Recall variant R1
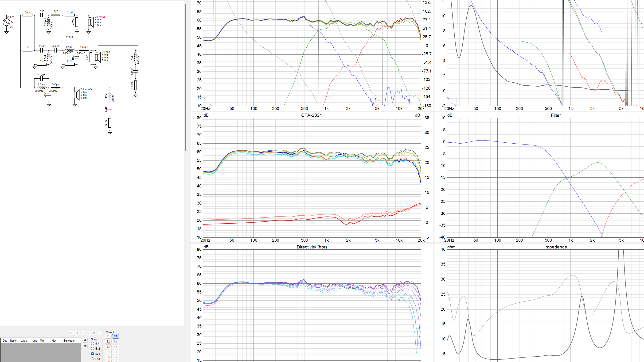This screenshot has height=362, width=644. (x=115, y=336)
